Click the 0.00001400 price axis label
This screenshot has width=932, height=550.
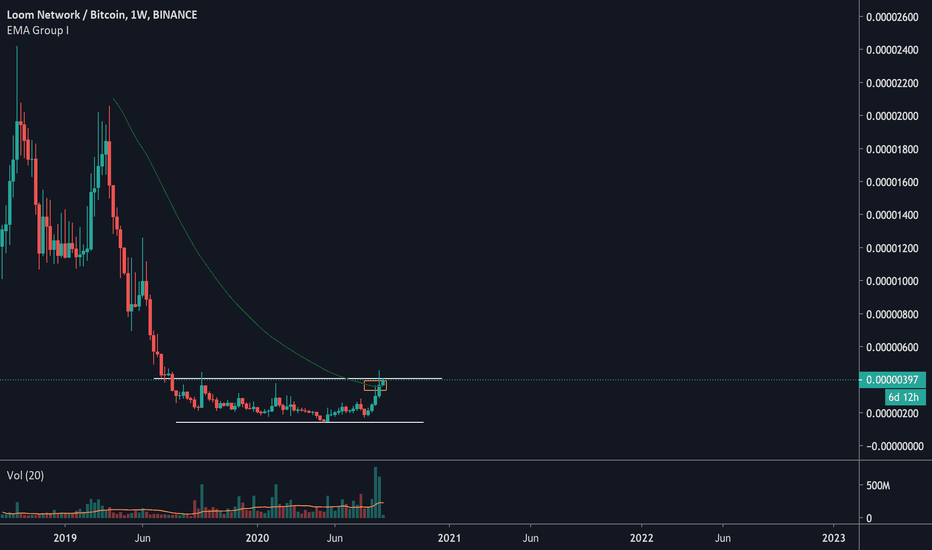coord(892,215)
